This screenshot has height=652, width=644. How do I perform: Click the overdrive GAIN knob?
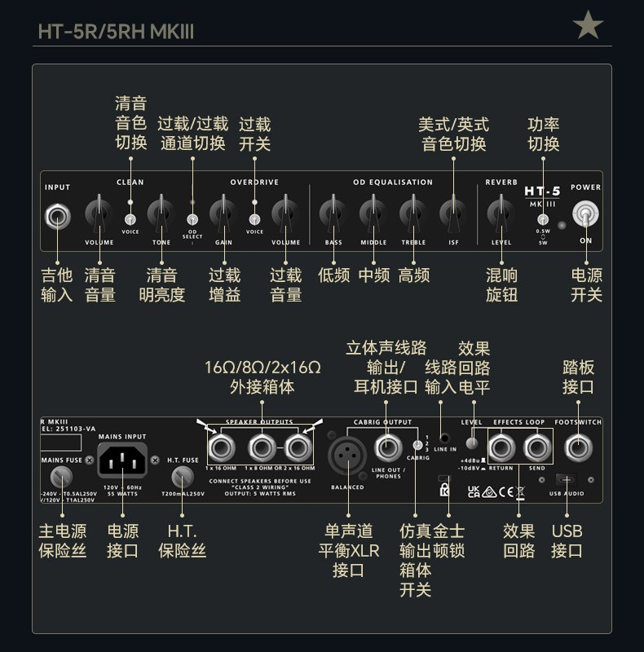pos(223,214)
